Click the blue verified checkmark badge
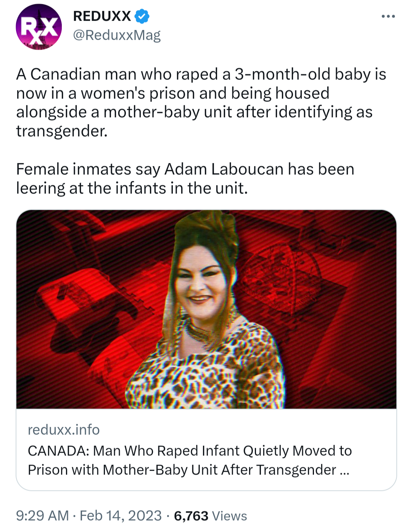Image resolution: width=412 pixels, height=532 pixels. 142,16
